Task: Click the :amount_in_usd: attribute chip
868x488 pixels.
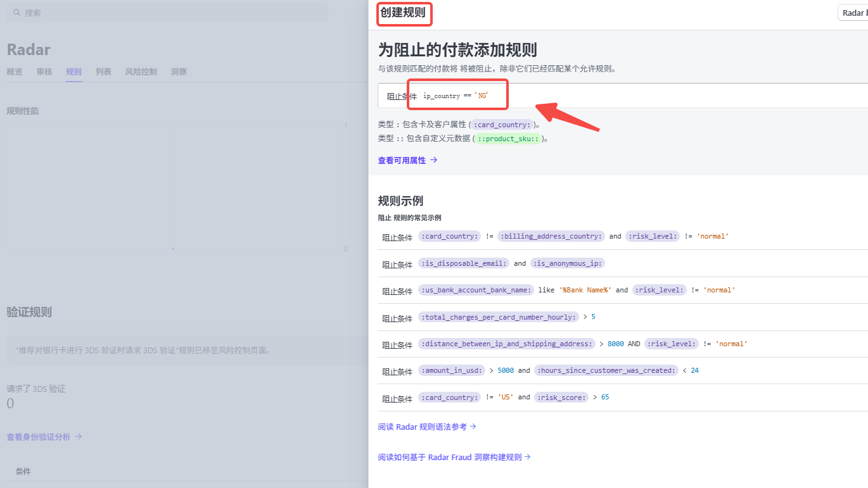Action: (451, 370)
